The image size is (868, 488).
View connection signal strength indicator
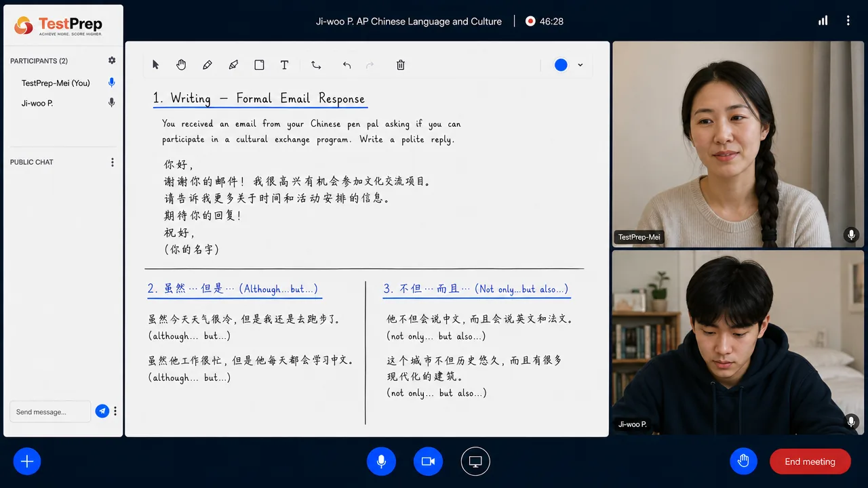[823, 21]
